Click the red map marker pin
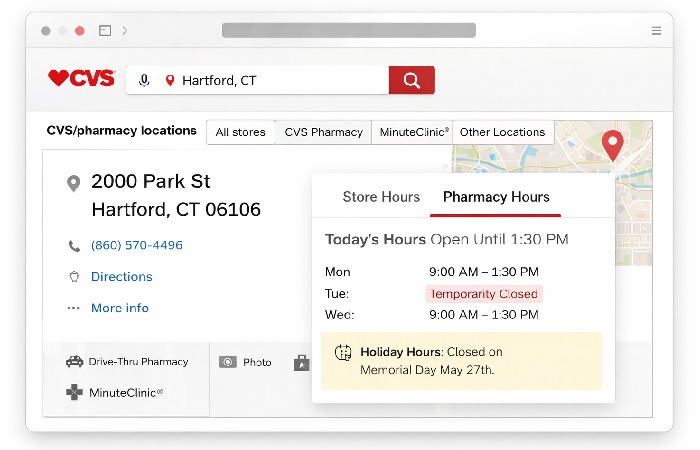700x450 pixels. (x=612, y=145)
